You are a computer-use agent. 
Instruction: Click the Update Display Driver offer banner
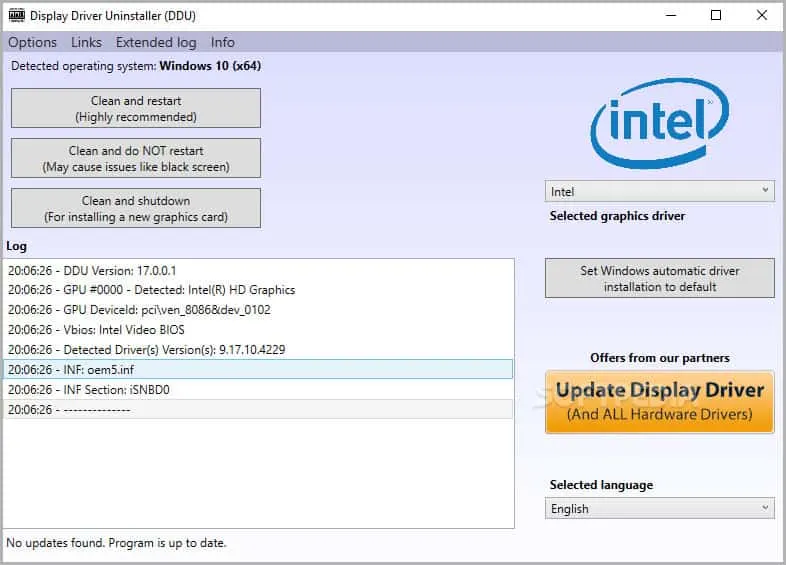(x=660, y=402)
